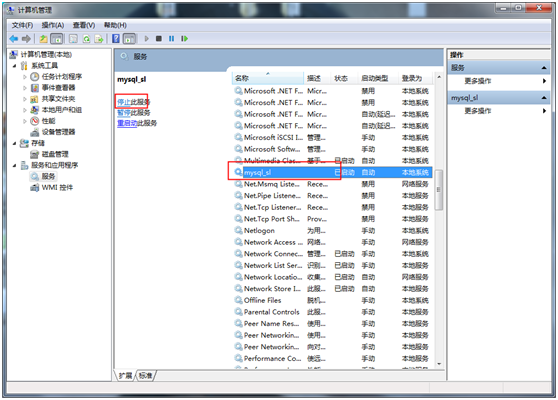This screenshot has width=558, height=400.
Task: Click gear icon beside Performance Co... service
Action: 238,358
